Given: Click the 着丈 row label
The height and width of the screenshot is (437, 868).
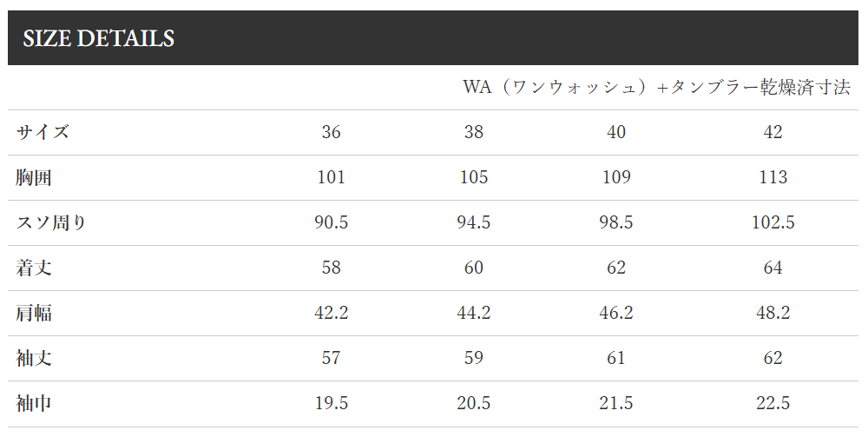Looking at the screenshot, I should [34, 268].
